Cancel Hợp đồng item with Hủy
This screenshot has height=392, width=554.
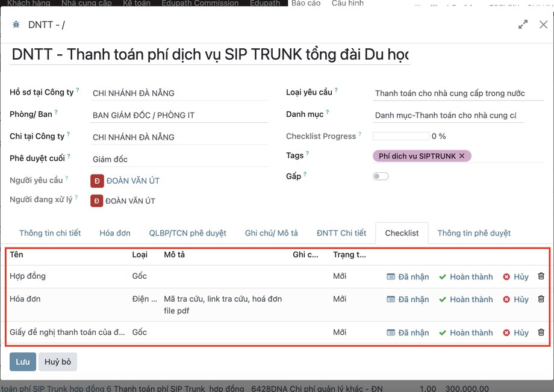(x=516, y=276)
